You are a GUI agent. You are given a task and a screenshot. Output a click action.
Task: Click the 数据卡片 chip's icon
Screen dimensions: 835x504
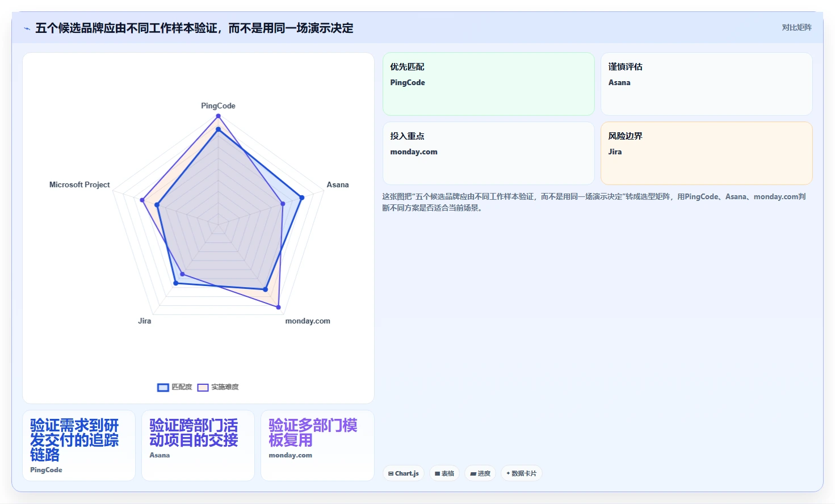(508, 473)
